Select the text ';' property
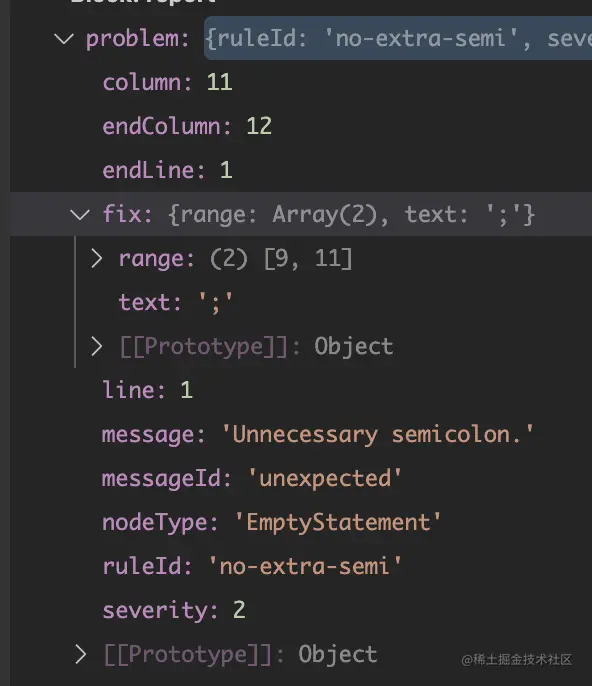Viewport: 592px width, 686px height. click(176, 303)
